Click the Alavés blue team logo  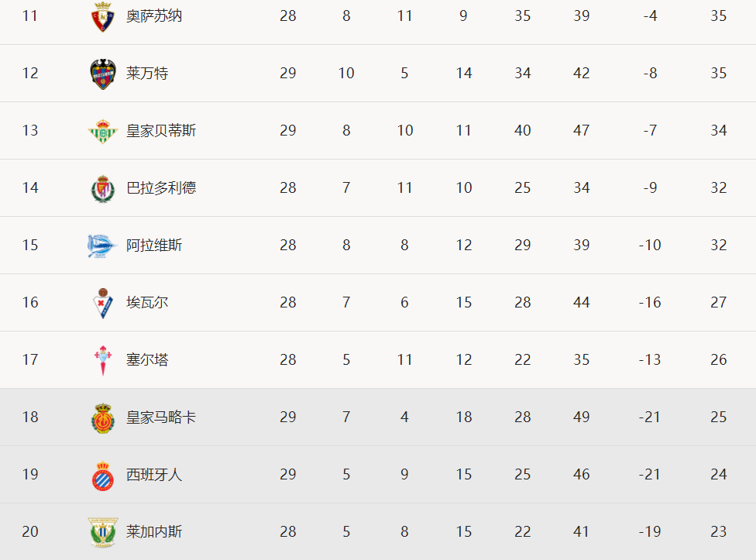pyautogui.click(x=102, y=246)
